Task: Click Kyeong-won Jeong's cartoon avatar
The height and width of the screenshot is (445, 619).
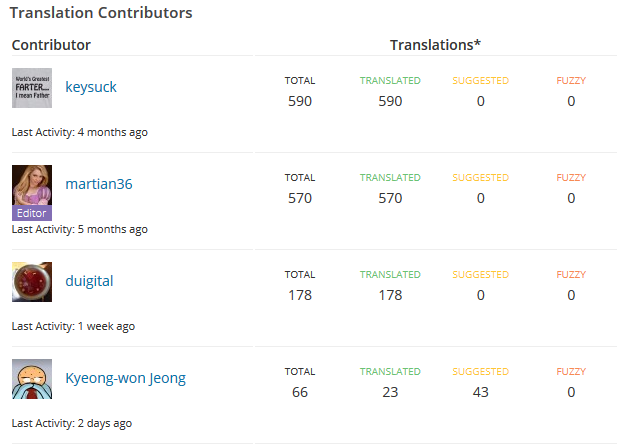Action: pyautogui.click(x=31, y=379)
